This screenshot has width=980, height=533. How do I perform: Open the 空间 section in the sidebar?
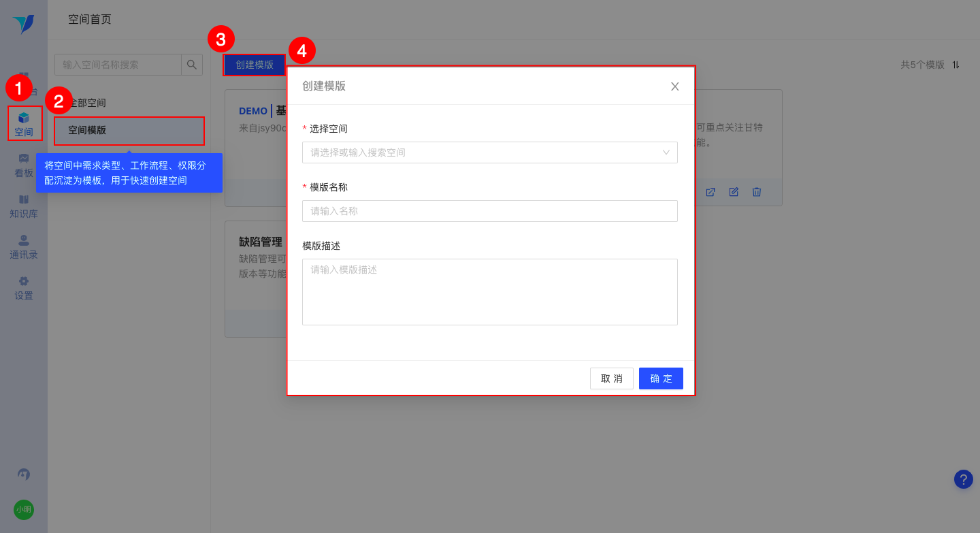[24, 124]
